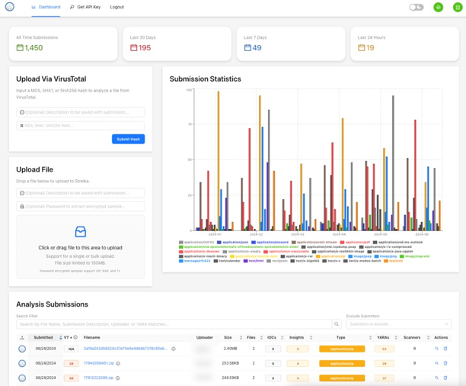Viewport: 466px width, 386px height.
Task: Click the info icon beside 17940056451.zip
Action: 118,363
